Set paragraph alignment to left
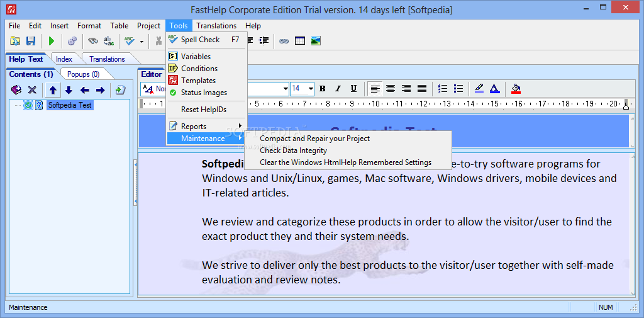Screen dimensions: 644x318 coord(375,88)
